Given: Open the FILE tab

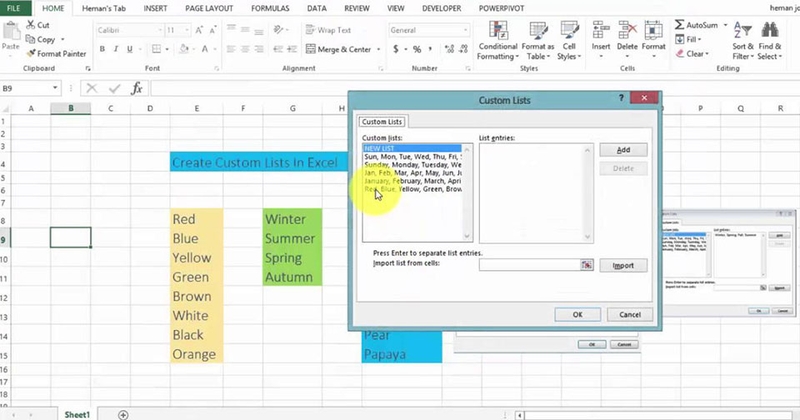Looking at the screenshot, I should 14,8.
